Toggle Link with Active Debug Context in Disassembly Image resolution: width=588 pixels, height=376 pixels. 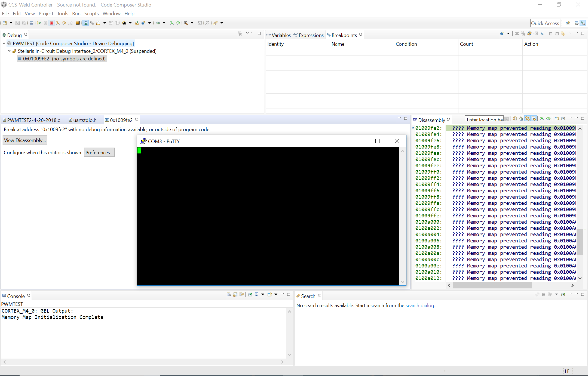528,119
